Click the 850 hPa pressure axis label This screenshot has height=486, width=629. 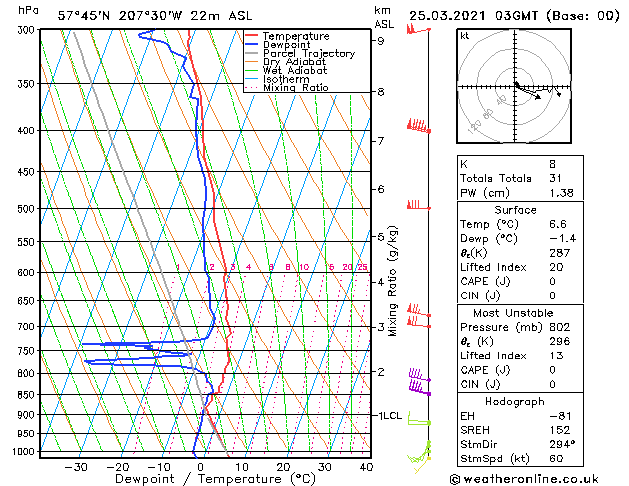point(26,395)
